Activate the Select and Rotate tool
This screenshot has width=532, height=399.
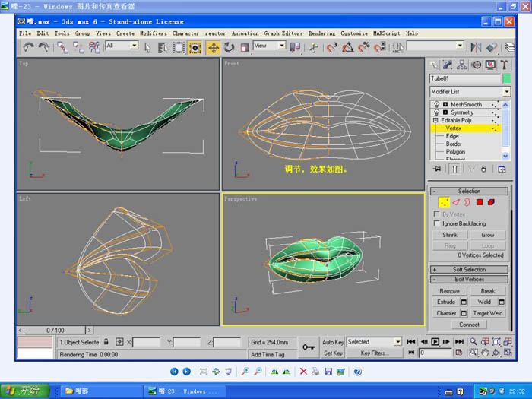230,47
